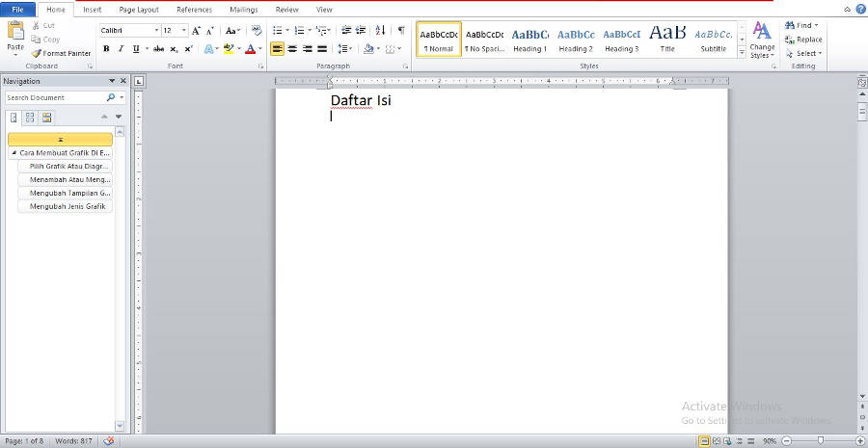
Task: Toggle Bold formatting
Action: (106, 48)
